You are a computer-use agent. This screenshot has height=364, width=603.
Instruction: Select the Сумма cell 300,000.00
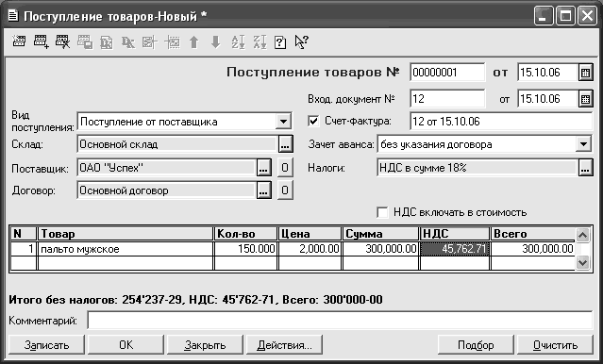click(380, 249)
